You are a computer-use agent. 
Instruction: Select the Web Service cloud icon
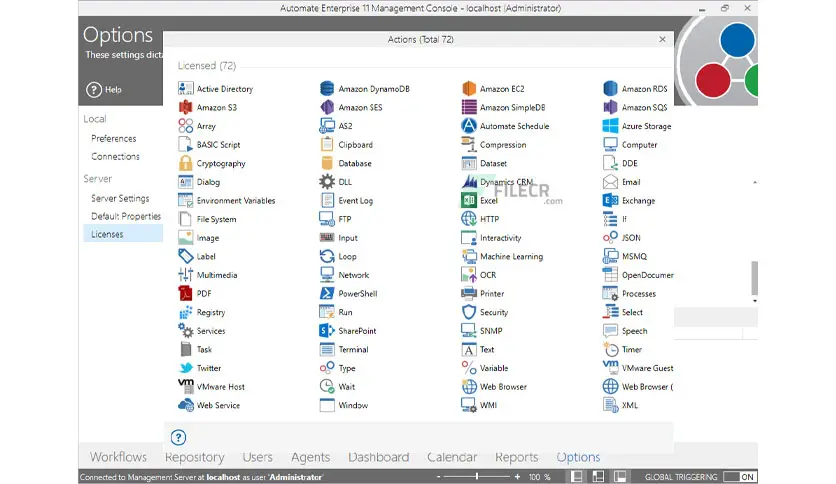click(186, 405)
